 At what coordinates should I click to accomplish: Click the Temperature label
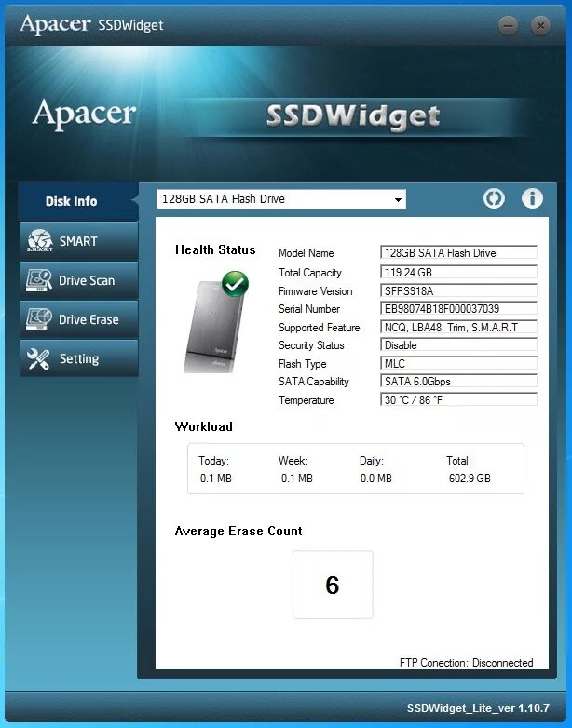[306, 400]
